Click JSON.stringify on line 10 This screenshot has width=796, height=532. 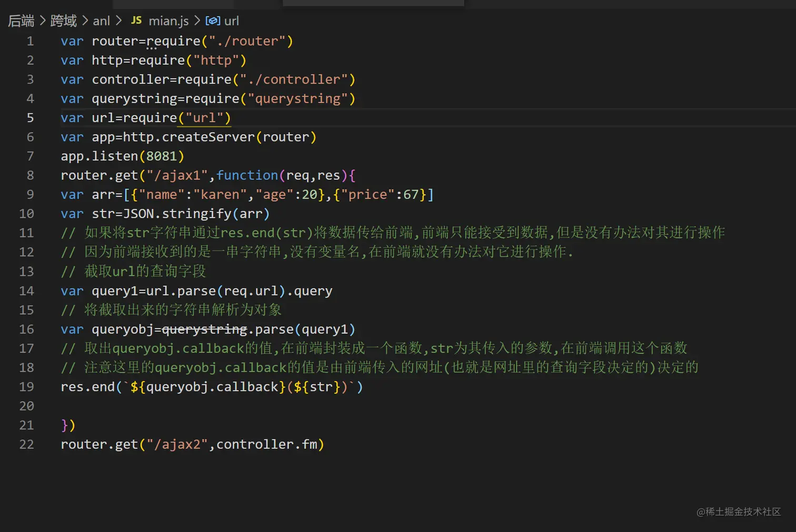(x=177, y=214)
